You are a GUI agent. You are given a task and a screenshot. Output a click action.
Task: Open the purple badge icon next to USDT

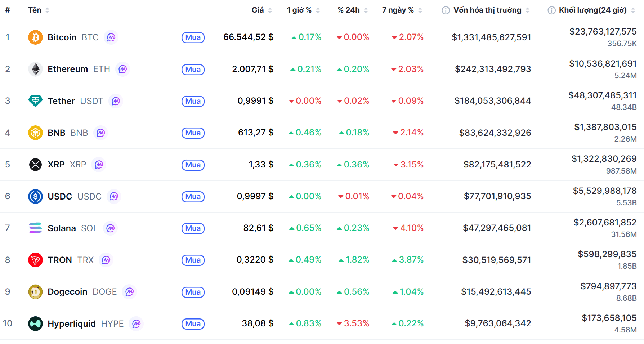(116, 101)
